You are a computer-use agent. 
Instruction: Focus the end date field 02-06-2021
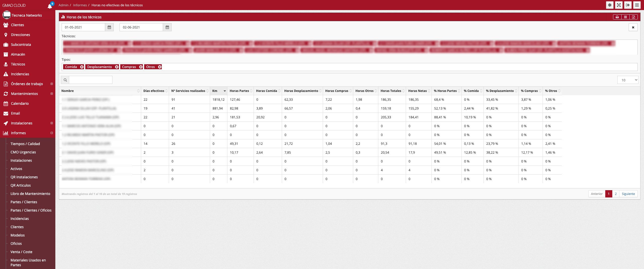(141, 27)
